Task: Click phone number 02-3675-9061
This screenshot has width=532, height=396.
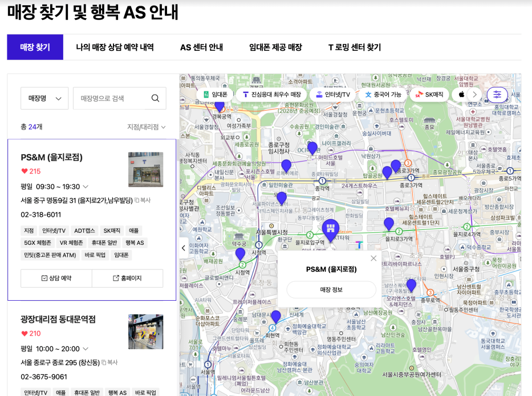Action: (x=44, y=377)
